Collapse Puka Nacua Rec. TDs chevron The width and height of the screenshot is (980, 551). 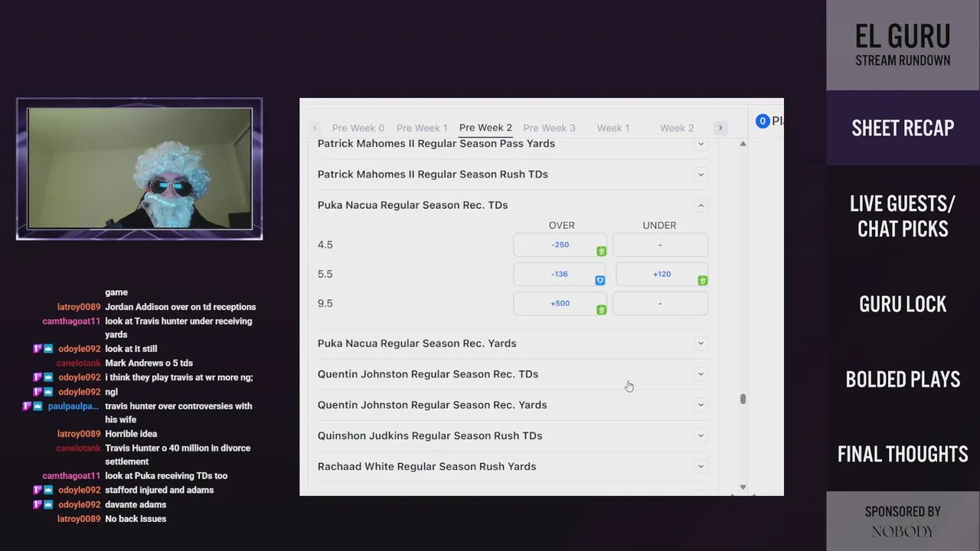tap(701, 205)
